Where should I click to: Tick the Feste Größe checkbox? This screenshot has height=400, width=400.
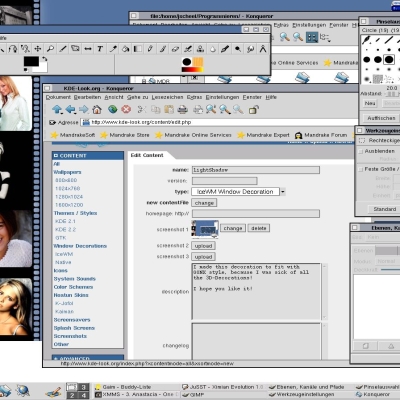[x=360, y=169]
